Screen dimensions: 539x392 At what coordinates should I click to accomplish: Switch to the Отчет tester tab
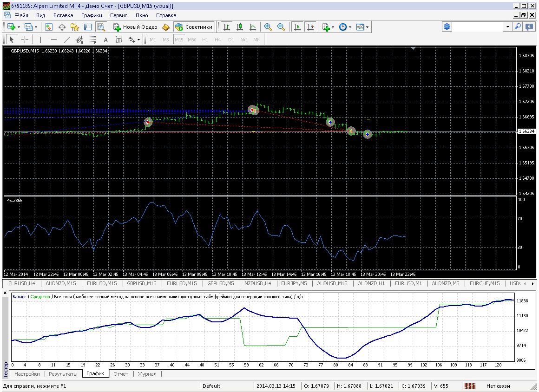121,374
